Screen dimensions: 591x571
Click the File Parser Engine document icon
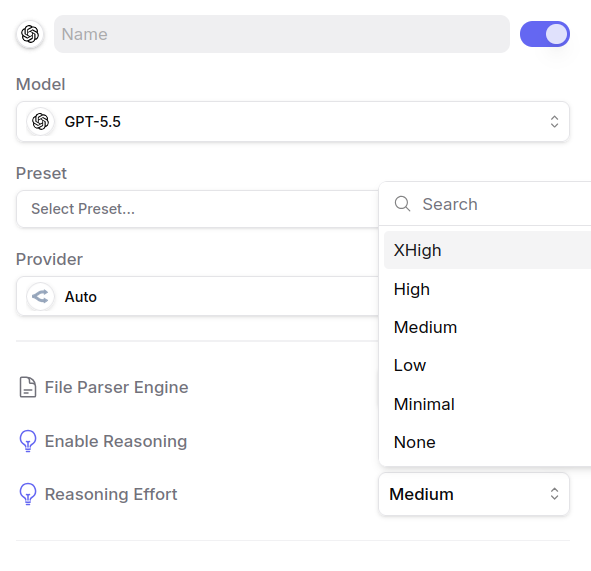point(28,387)
